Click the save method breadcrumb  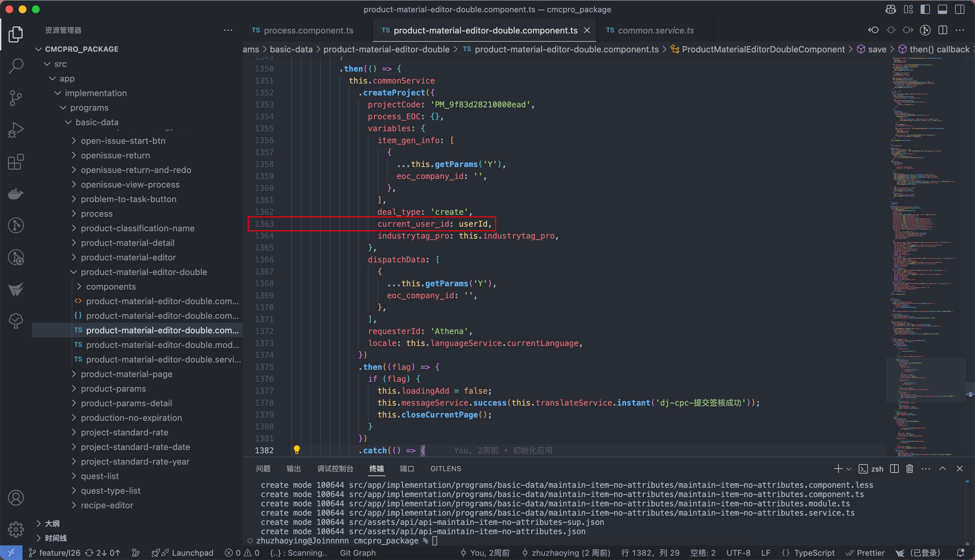pos(877,49)
